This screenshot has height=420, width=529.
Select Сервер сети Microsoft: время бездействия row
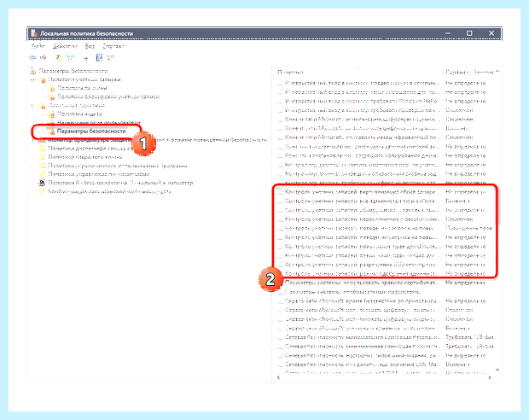point(387,300)
